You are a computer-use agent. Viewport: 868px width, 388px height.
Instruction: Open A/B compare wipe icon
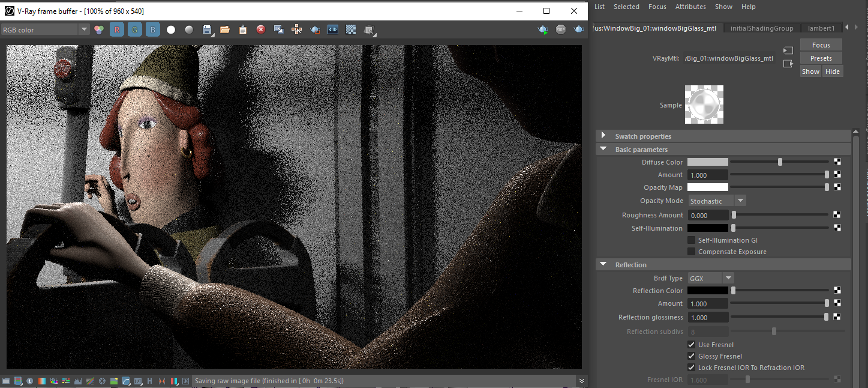coord(333,29)
